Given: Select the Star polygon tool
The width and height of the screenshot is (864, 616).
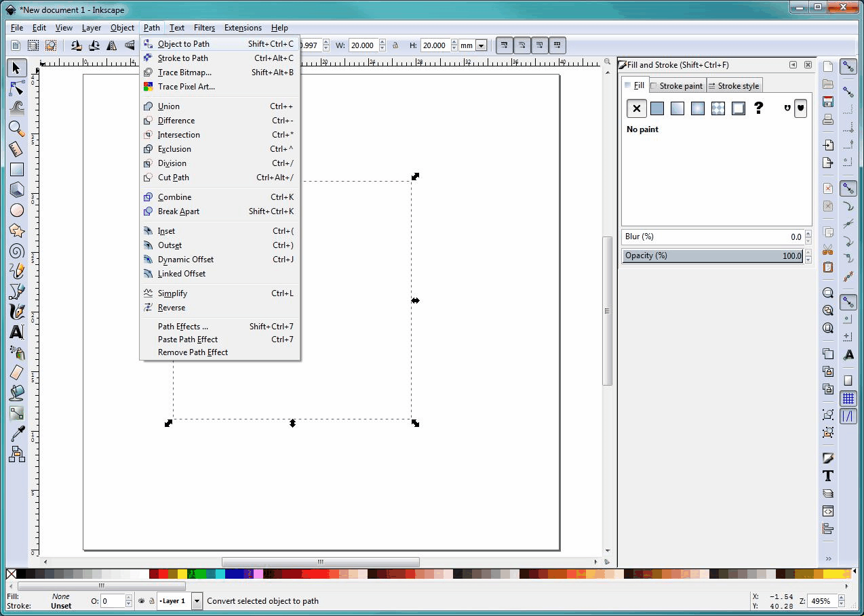Looking at the screenshot, I should pyautogui.click(x=17, y=230).
